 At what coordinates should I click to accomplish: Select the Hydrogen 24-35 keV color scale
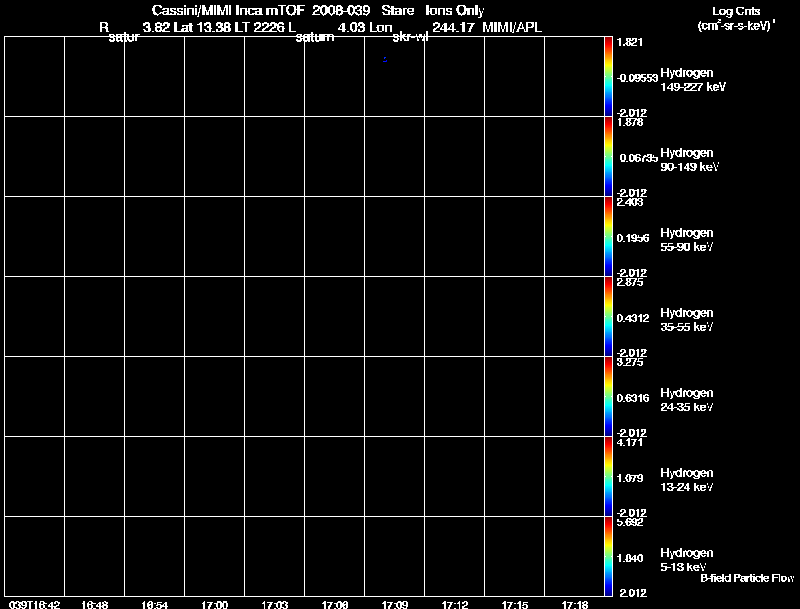608,397
